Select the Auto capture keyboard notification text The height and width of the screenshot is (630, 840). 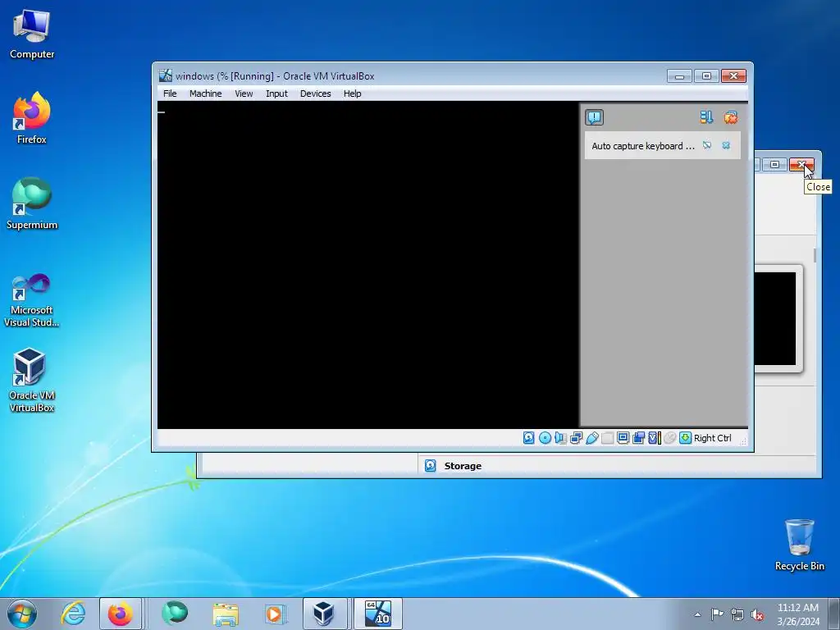pos(643,146)
